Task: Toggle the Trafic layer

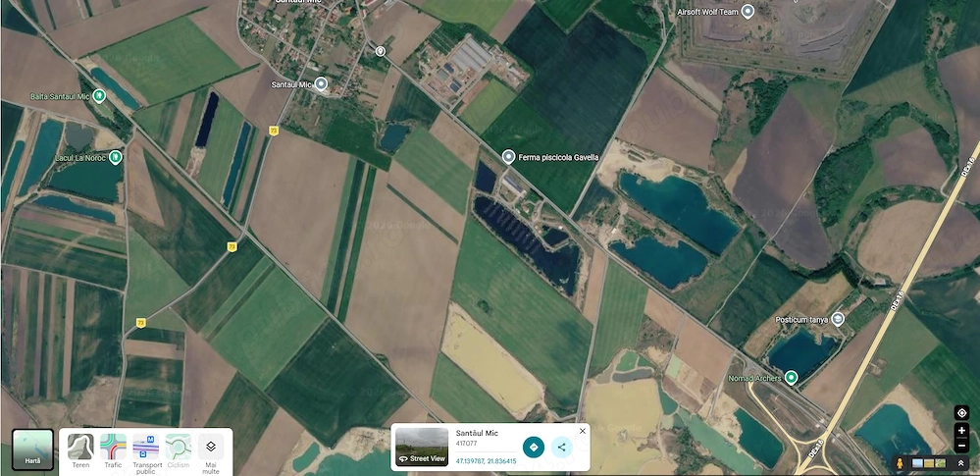Action: [x=113, y=451]
